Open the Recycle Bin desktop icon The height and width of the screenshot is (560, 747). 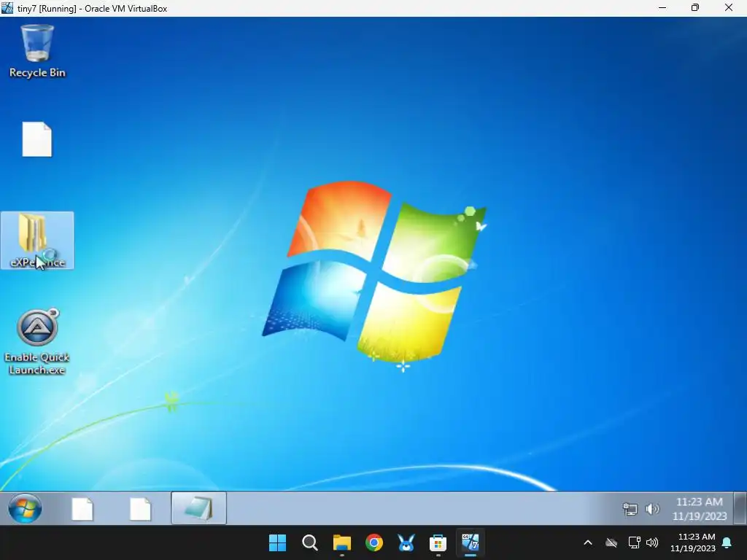37,50
